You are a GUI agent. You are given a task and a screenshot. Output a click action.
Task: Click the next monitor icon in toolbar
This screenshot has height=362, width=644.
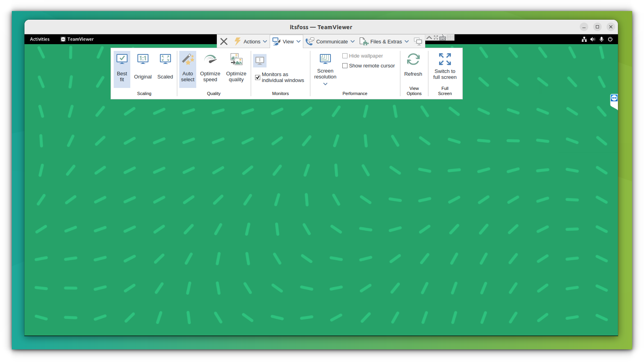[x=418, y=41]
